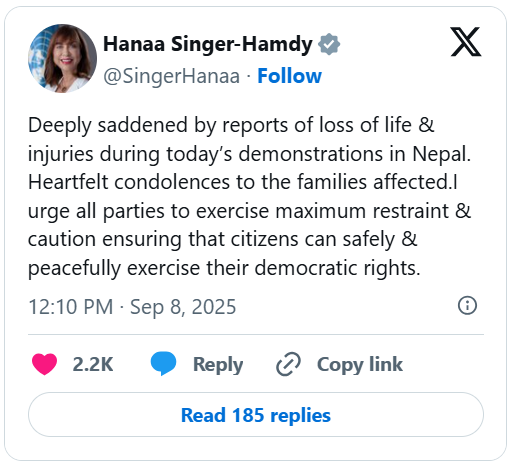Read 185 replies
This screenshot has width=511, height=466.
pyautogui.click(x=256, y=415)
